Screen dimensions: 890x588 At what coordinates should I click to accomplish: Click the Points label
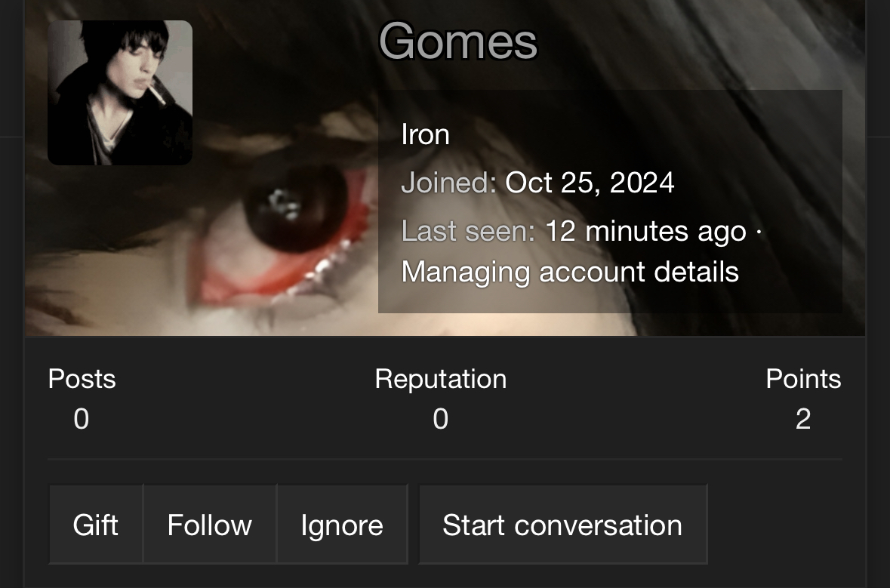803,378
